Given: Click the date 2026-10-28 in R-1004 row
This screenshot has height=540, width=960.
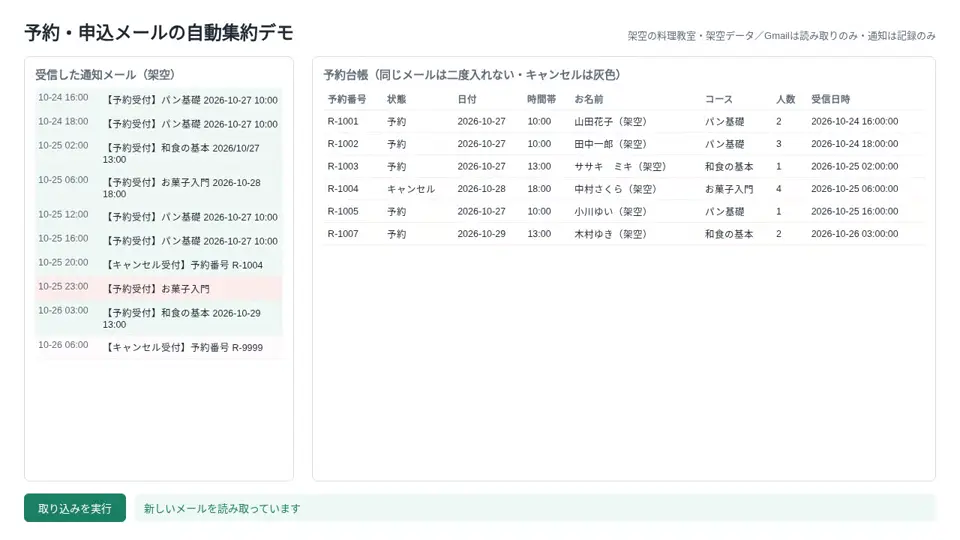Looking at the screenshot, I should [x=481, y=189].
